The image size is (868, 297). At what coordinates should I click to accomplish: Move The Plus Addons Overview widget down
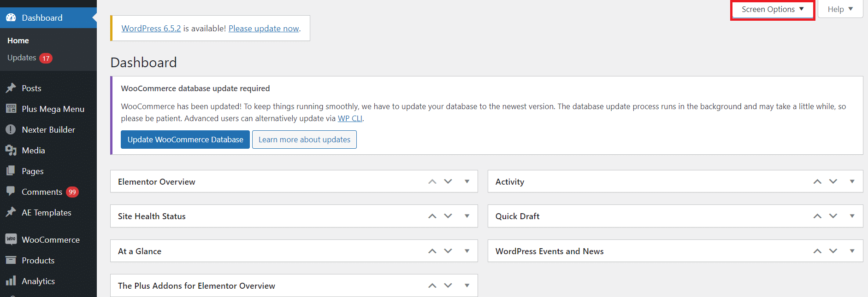448,285
